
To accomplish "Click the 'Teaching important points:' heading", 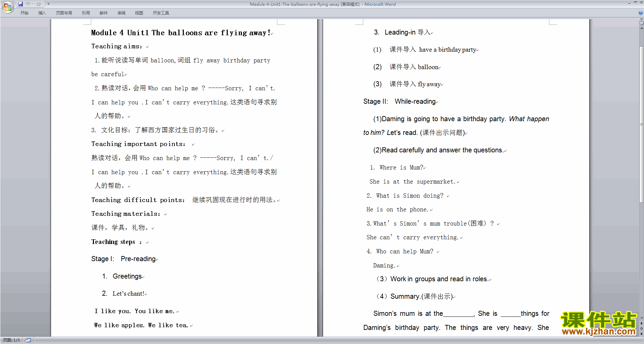I will (138, 144).
